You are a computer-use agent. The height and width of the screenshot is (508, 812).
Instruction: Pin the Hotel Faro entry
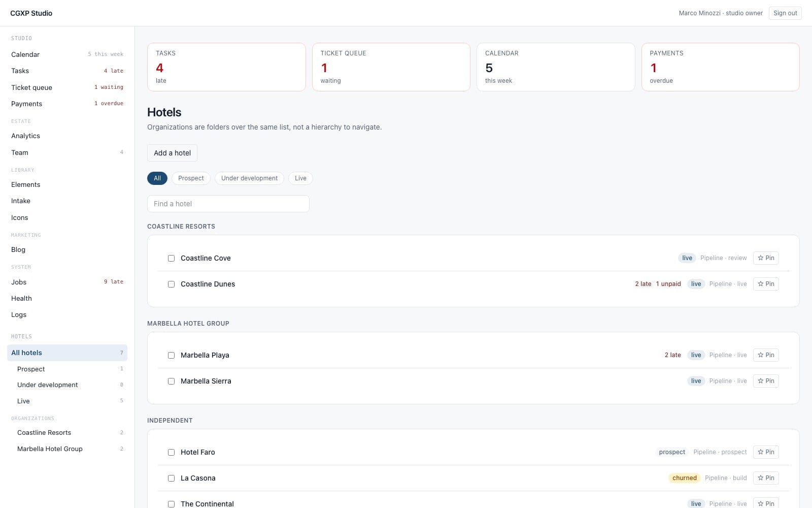coord(766,452)
